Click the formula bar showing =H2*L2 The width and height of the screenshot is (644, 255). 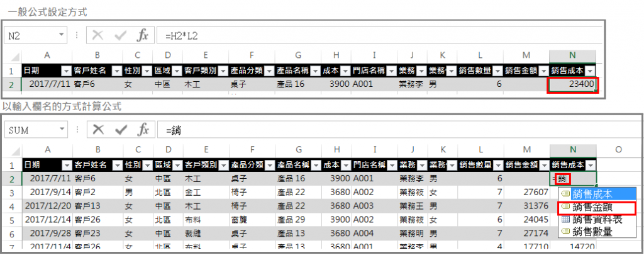click(378, 35)
